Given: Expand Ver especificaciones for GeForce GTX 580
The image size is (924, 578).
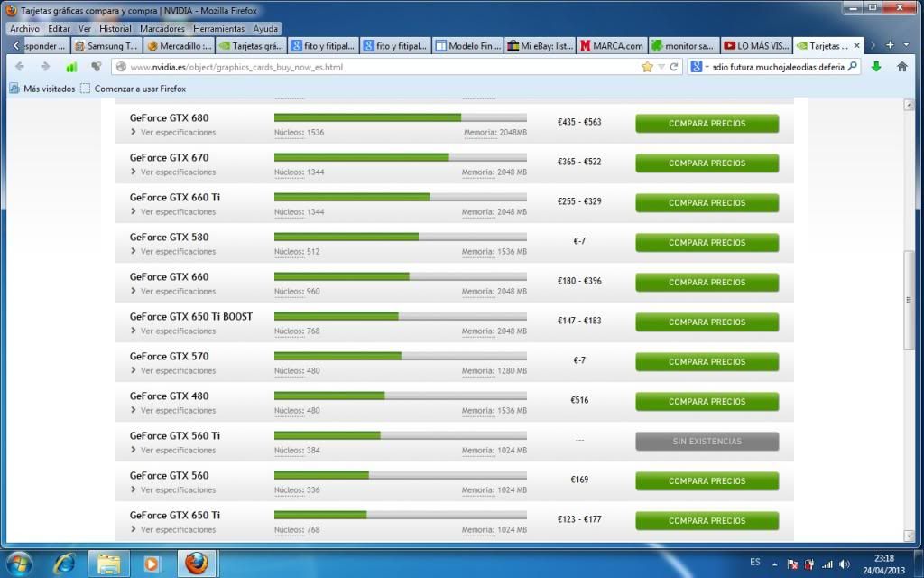Looking at the screenshot, I should pyautogui.click(x=173, y=251).
